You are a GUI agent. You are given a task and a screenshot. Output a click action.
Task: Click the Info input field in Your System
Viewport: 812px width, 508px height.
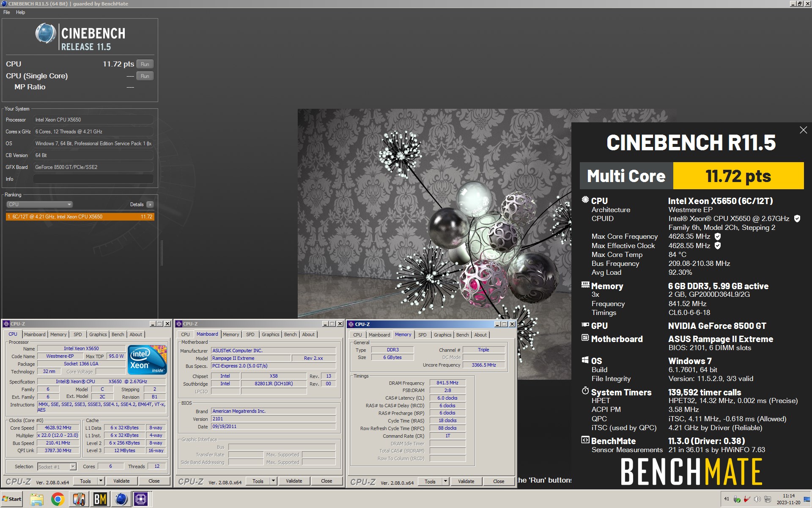[93, 179]
